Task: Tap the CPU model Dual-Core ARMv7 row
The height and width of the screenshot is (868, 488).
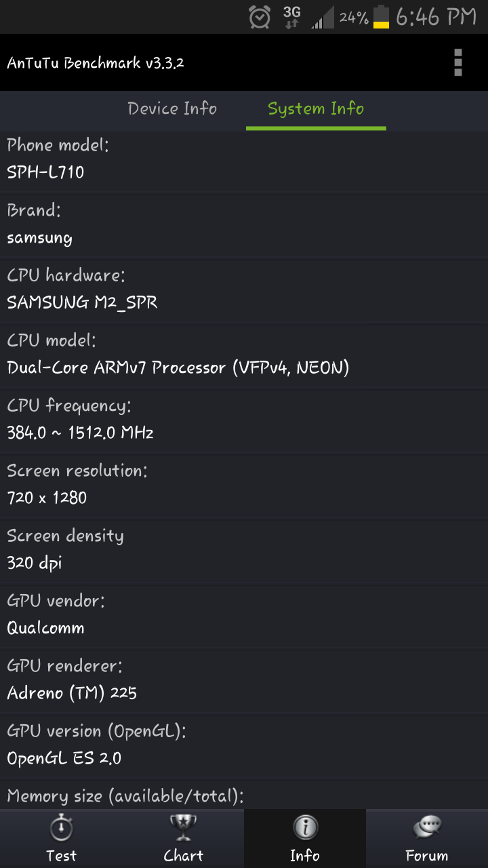Action: pyautogui.click(x=244, y=355)
